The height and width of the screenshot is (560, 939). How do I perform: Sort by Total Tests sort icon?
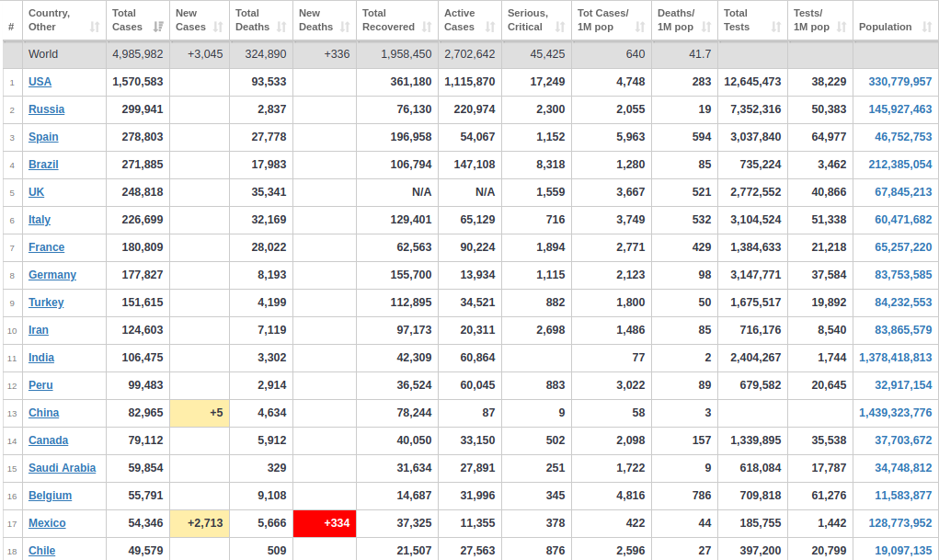click(776, 27)
